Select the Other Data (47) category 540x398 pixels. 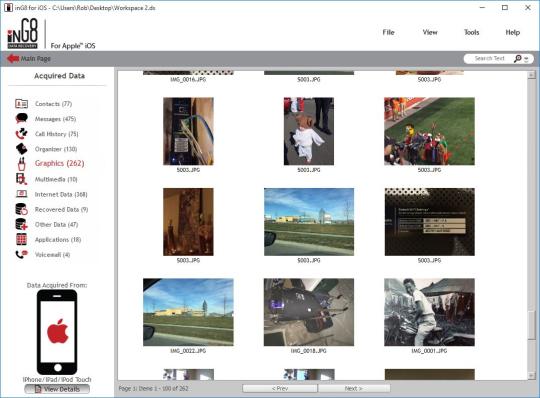click(x=56, y=224)
